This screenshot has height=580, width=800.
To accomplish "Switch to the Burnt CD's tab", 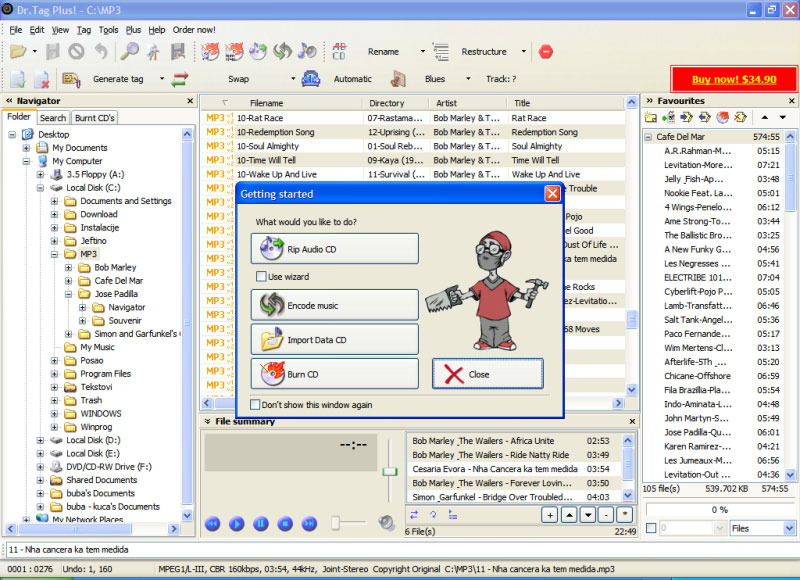I will [x=95, y=118].
